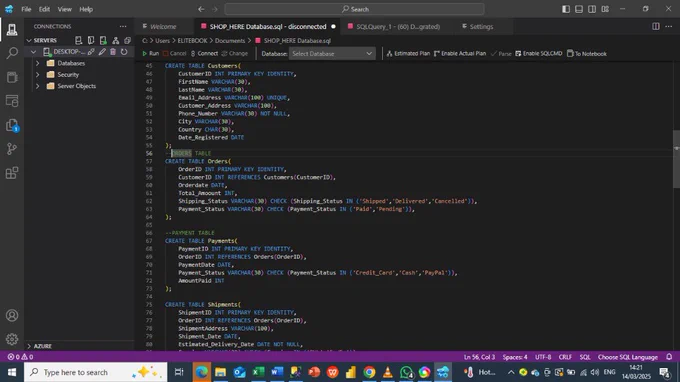Click the Parse button
This screenshot has height=382, width=680.
[501, 53]
